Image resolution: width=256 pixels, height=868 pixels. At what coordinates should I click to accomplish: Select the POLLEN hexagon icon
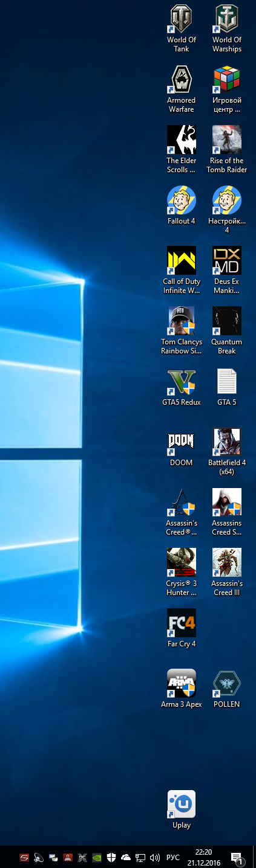227,683
